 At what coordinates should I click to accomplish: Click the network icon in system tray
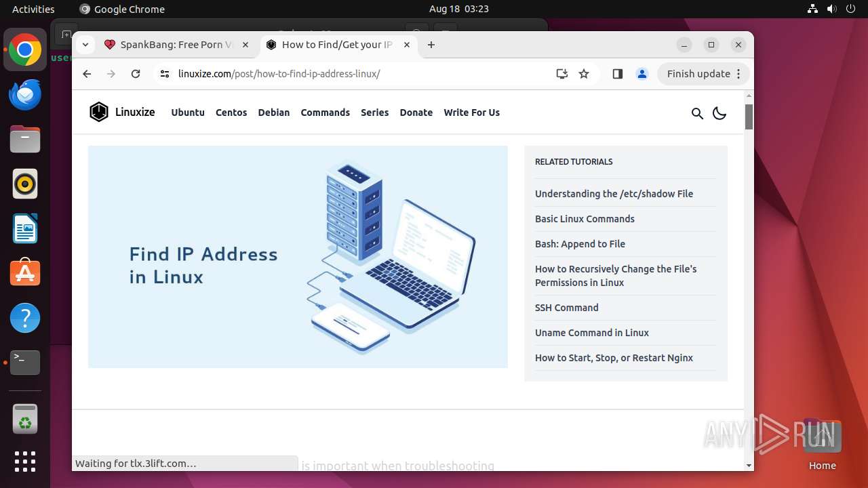[812, 9]
